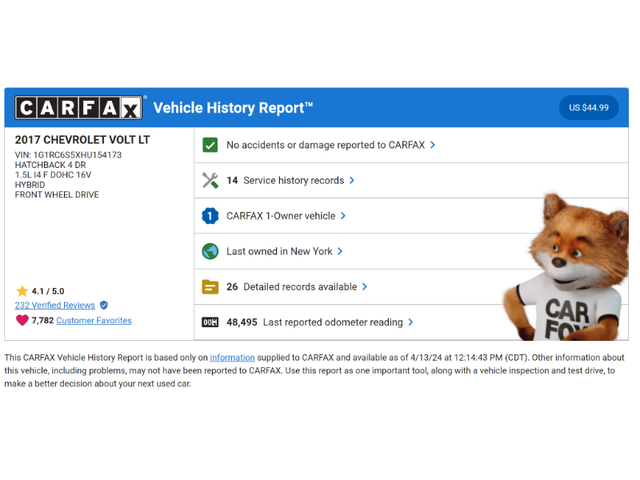This screenshot has height=480, width=640.
Task: Click the pink heart favorites icon
Action: pos(22,320)
